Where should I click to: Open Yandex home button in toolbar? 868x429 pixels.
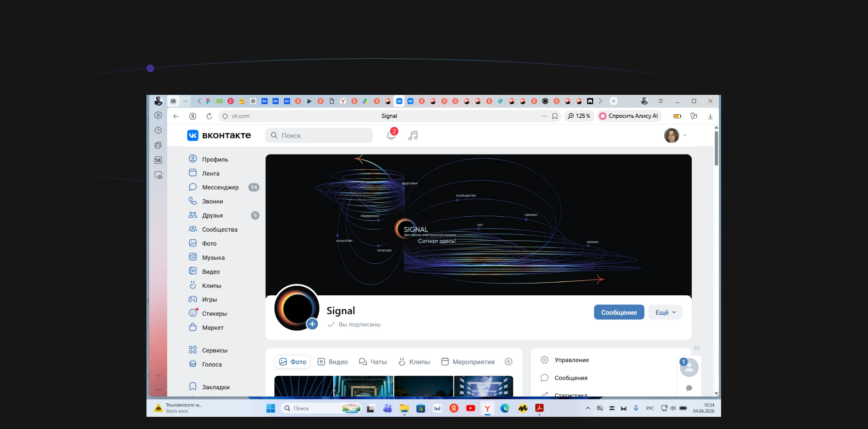click(193, 116)
